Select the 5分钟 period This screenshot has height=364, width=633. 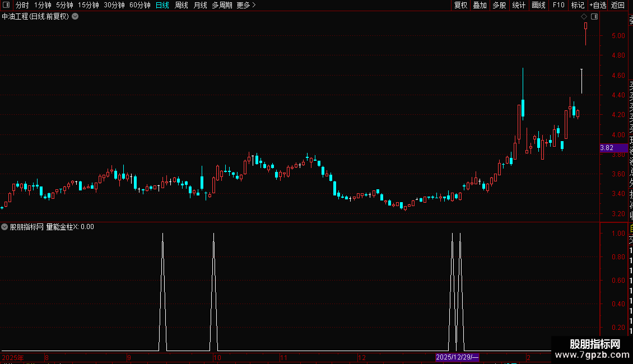pyautogui.click(x=64, y=5)
